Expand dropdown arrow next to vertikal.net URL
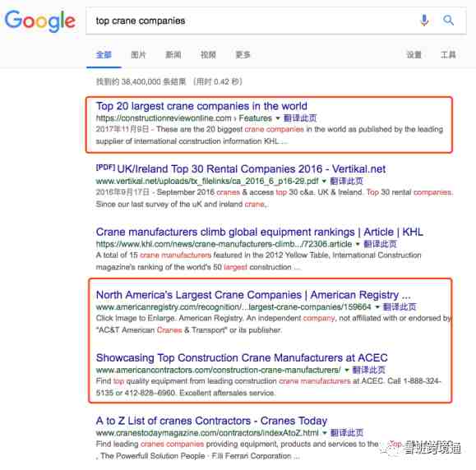 pyautogui.click(x=324, y=182)
